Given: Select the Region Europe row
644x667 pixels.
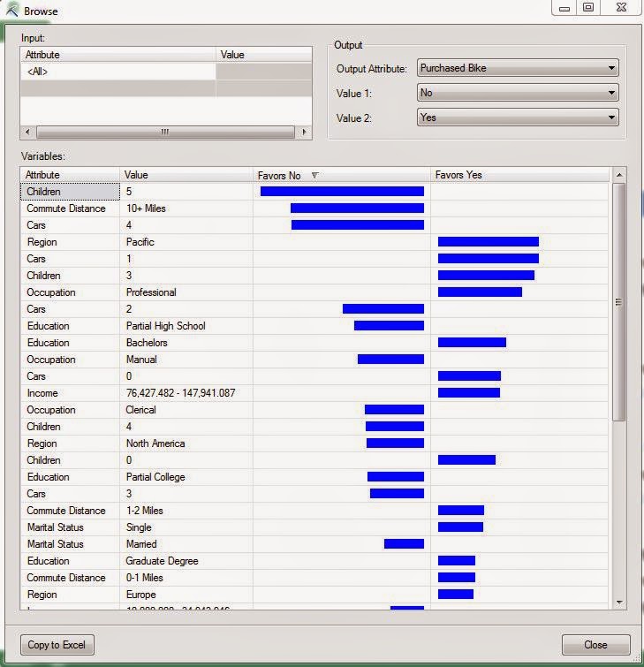Looking at the screenshot, I should pyautogui.click(x=314, y=595).
